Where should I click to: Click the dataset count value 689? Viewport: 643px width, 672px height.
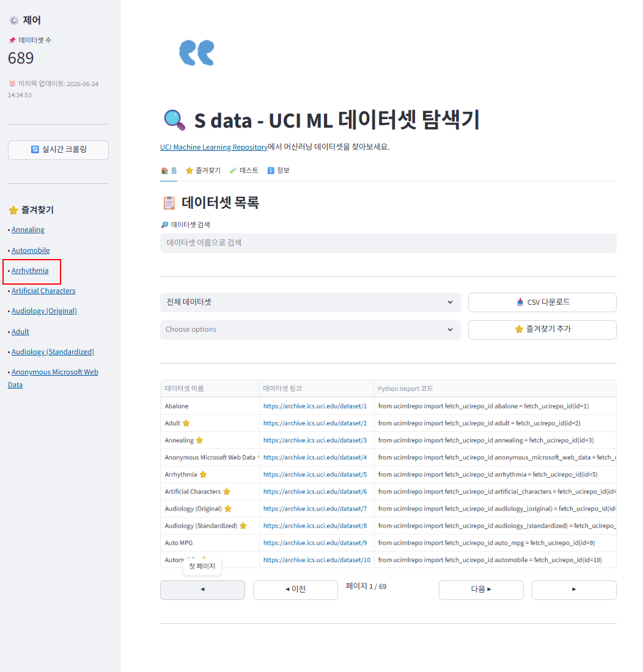(x=21, y=58)
